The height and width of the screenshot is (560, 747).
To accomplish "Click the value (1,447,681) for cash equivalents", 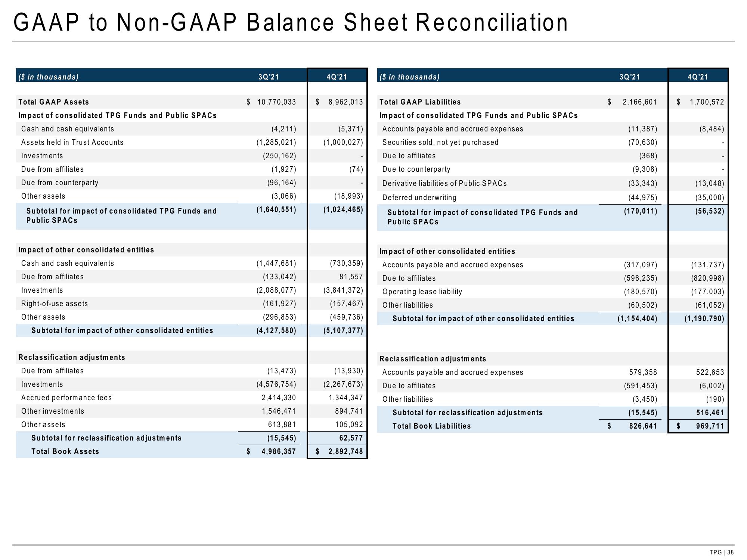I will 276,263.
